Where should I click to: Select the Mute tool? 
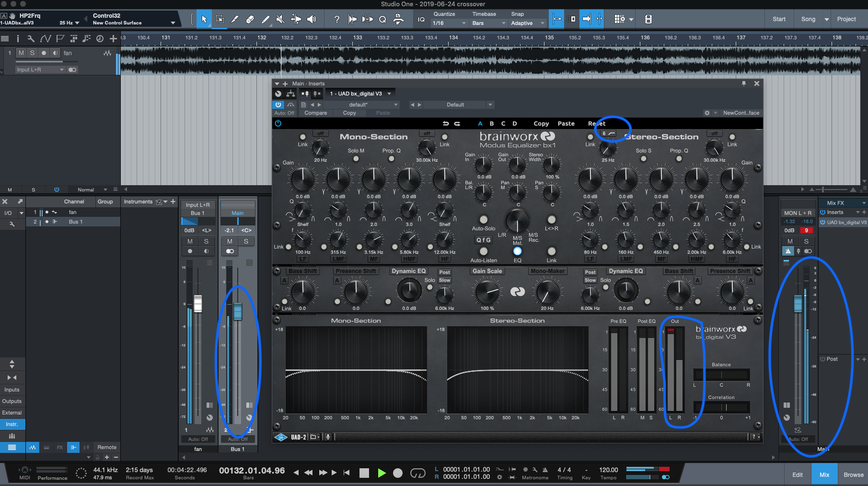280,19
